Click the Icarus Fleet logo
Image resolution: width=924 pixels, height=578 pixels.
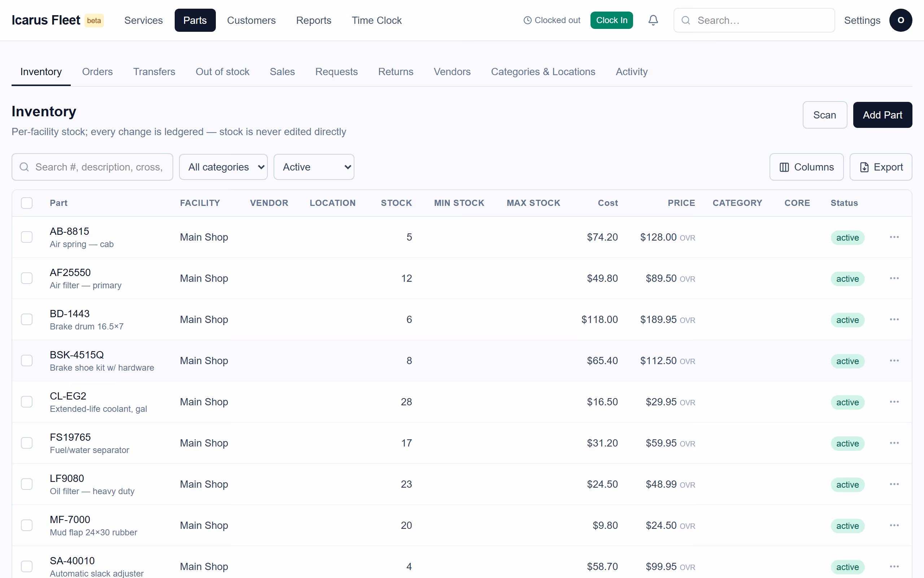pyautogui.click(x=46, y=20)
